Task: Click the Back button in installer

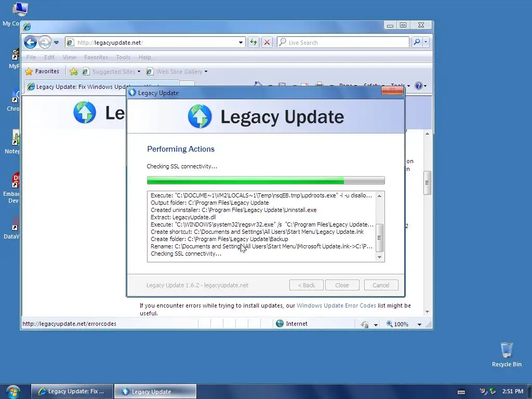Action: [x=307, y=285]
